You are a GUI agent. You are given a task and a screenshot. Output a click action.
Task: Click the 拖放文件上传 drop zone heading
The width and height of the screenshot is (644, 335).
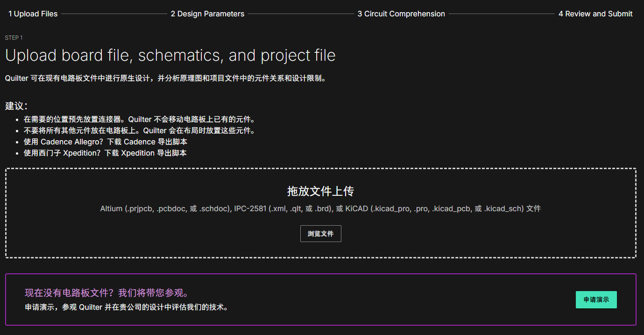pyautogui.click(x=320, y=191)
